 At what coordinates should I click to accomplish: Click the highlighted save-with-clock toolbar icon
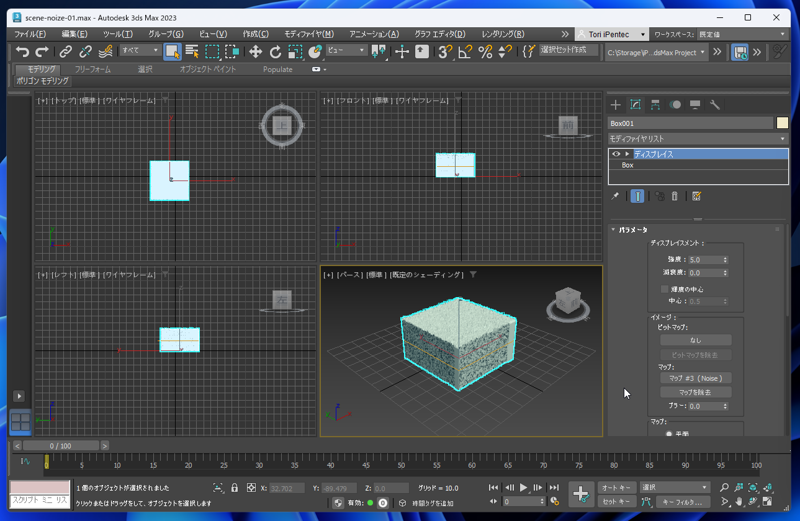tap(740, 52)
